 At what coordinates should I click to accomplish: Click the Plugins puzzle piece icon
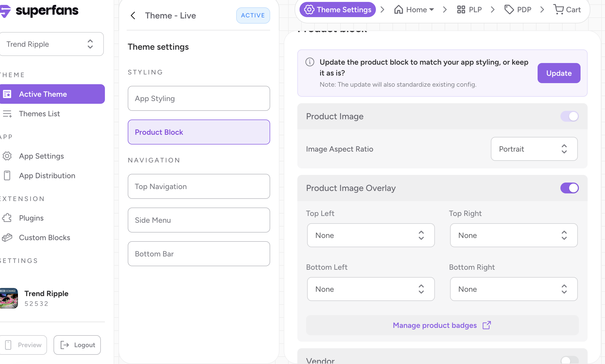7,218
